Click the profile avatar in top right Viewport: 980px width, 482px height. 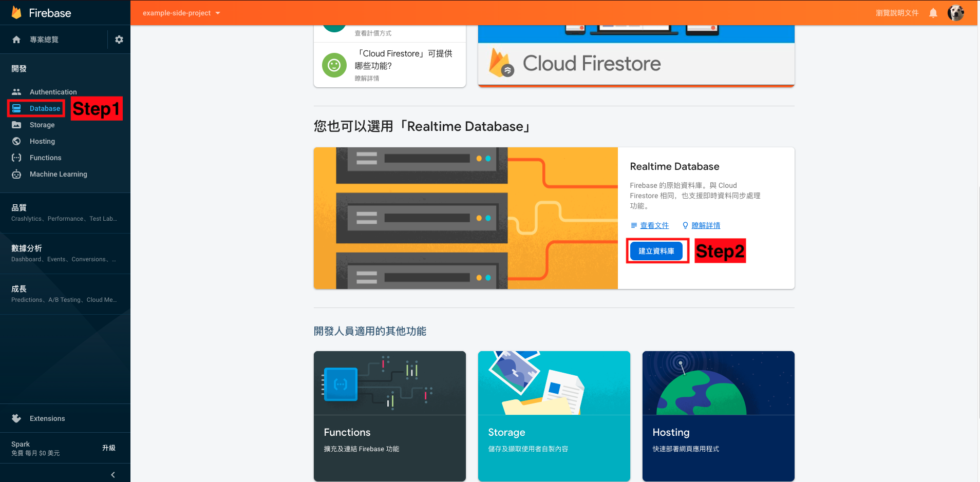click(957, 12)
